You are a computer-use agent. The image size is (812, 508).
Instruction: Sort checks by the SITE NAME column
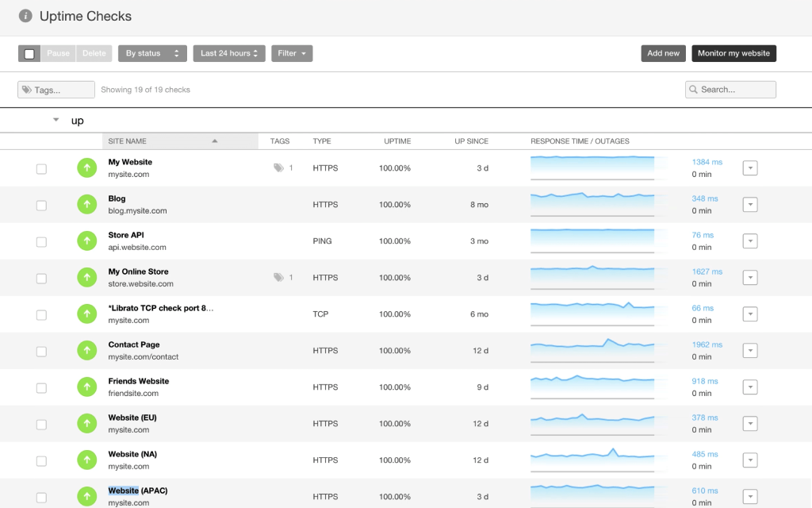click(x=128, y=140)
